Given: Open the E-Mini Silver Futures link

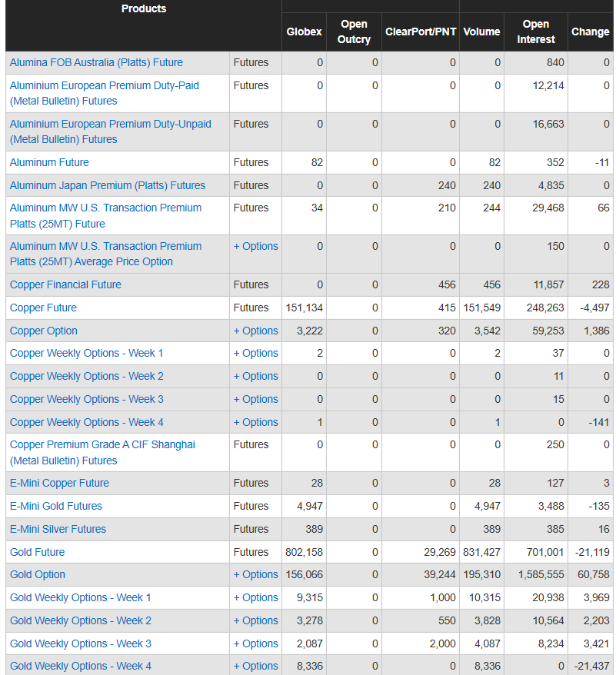Looking at the screenshot, I should click(x=58, y=529).
